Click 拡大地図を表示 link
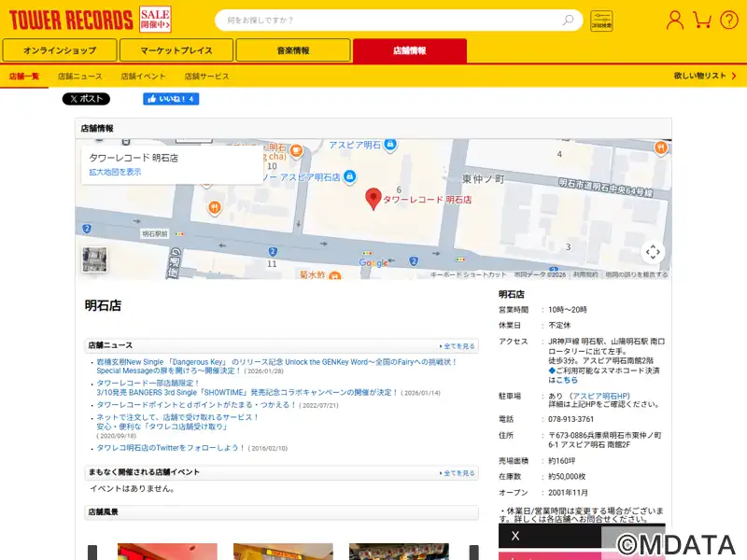Screen dimensions: 747x560 coord(115,172)
